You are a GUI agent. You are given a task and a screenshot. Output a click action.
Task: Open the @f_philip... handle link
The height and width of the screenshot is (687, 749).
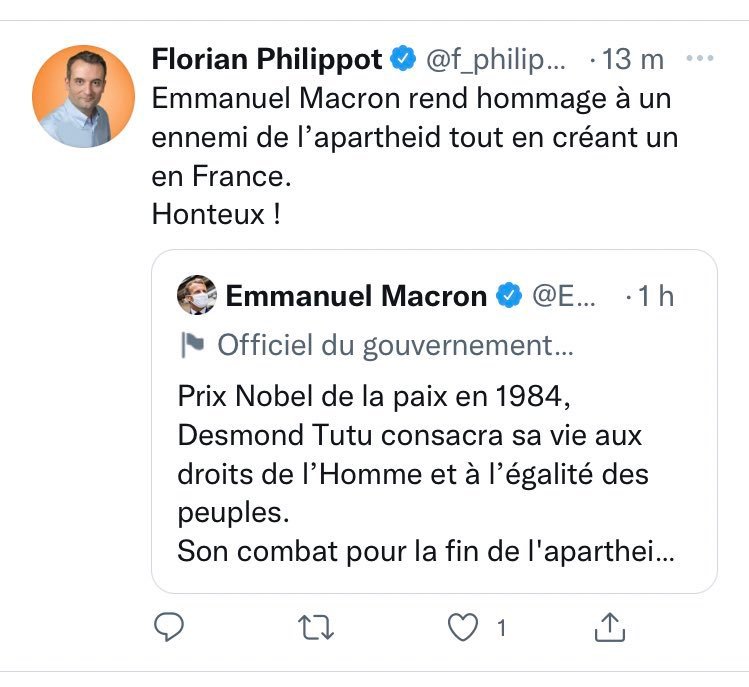[x=497, y=60]
